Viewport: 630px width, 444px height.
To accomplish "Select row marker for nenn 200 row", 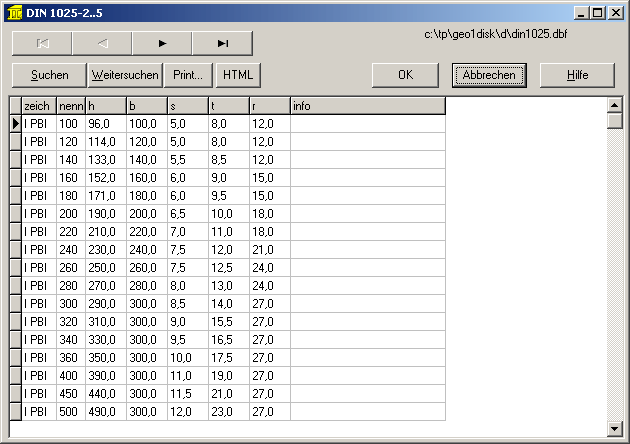I will 15,213.
